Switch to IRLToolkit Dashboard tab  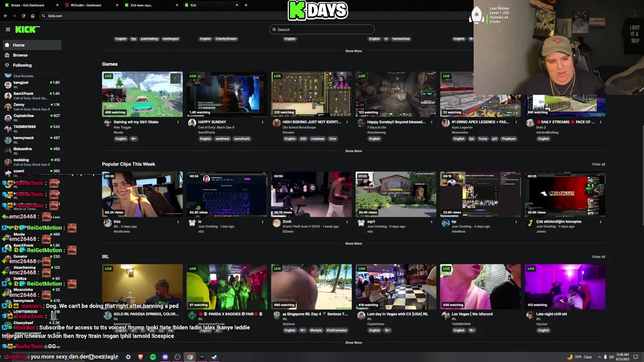point(91,5)
